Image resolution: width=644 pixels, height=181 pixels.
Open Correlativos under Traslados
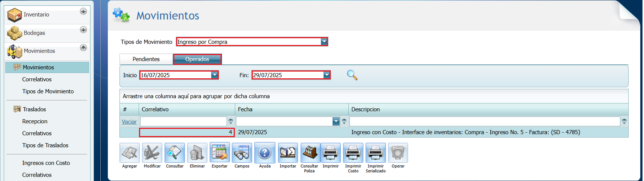click(37, 133)
